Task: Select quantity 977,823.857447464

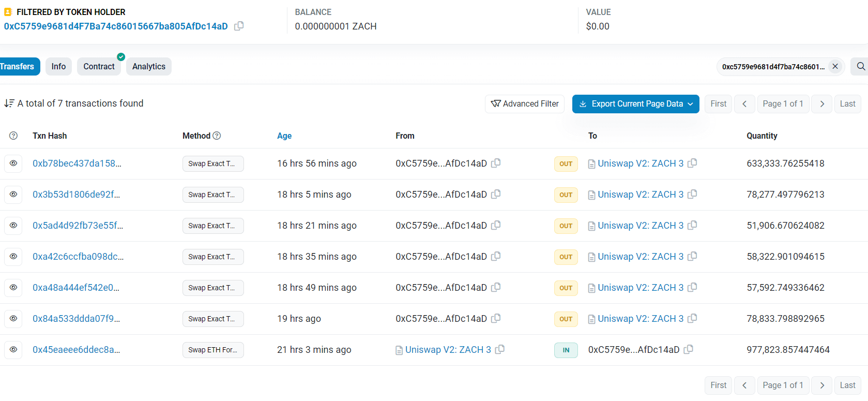Action: tap(788, 350)
